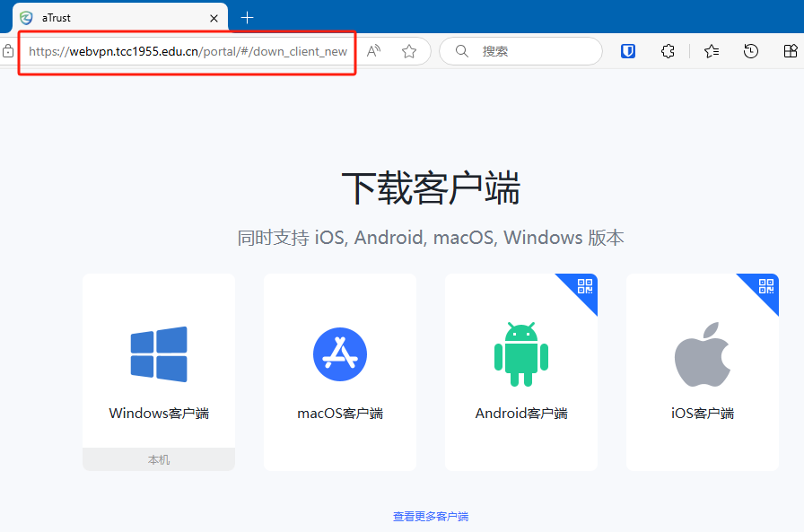Click the Windows logo icon

click(x=159, y=354)
